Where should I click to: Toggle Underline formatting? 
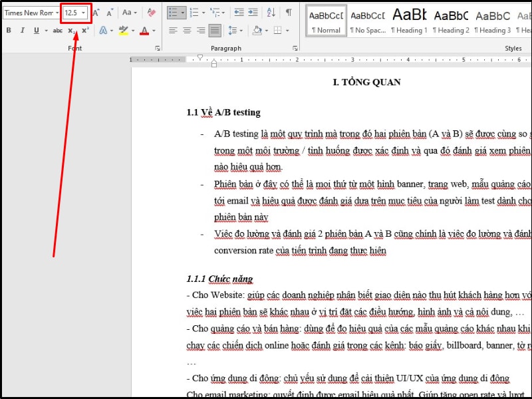coord(37,31)
